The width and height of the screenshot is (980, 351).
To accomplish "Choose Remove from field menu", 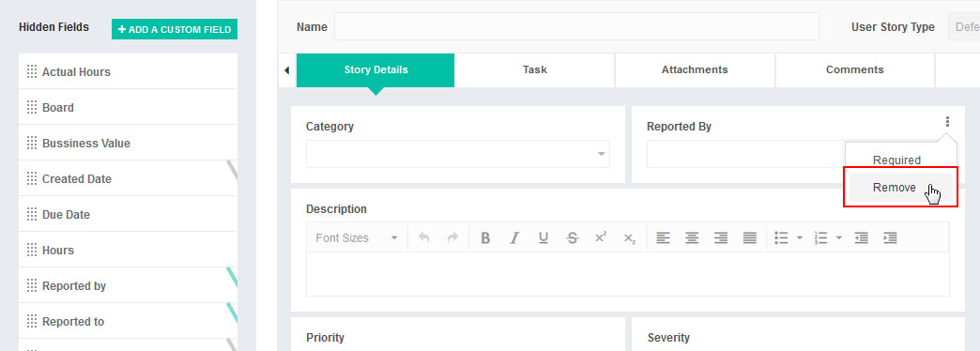I will 900,188.
